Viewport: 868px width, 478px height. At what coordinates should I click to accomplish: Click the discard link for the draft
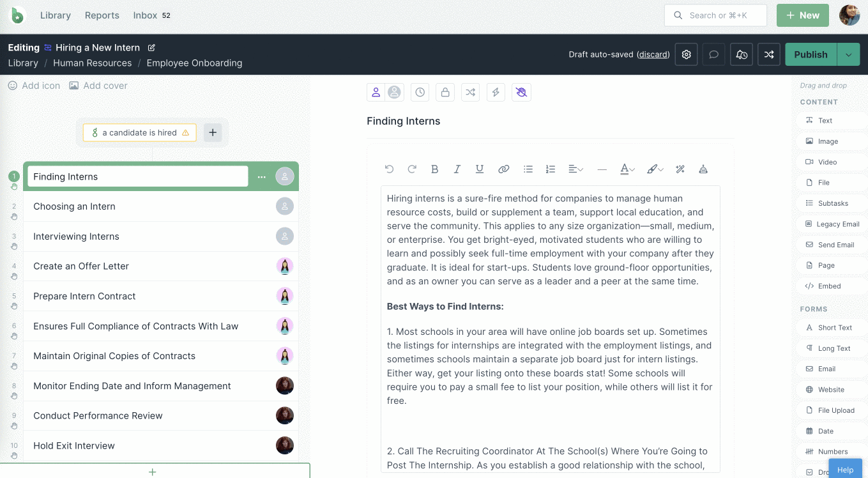[653, 54]
